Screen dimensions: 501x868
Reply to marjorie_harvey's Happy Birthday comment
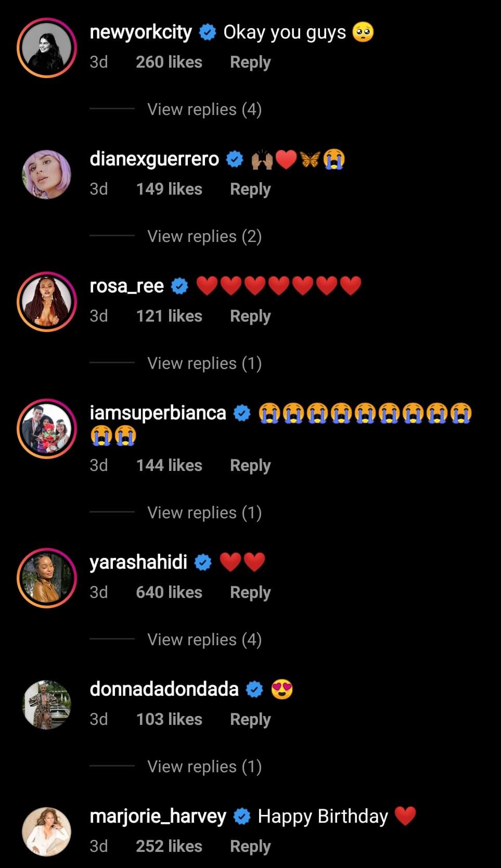250,847
